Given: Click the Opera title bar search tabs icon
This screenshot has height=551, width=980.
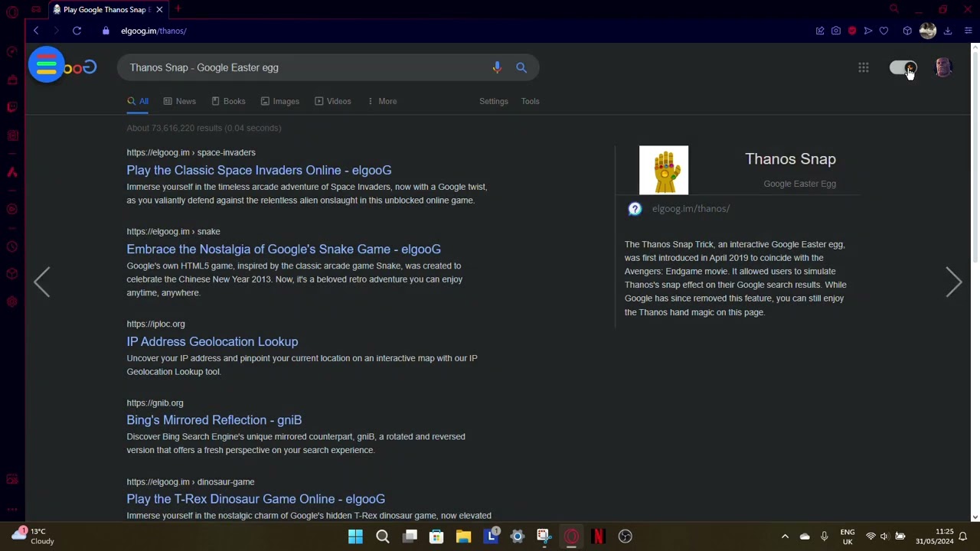Looking at the screenshot, I should [893, 9].
